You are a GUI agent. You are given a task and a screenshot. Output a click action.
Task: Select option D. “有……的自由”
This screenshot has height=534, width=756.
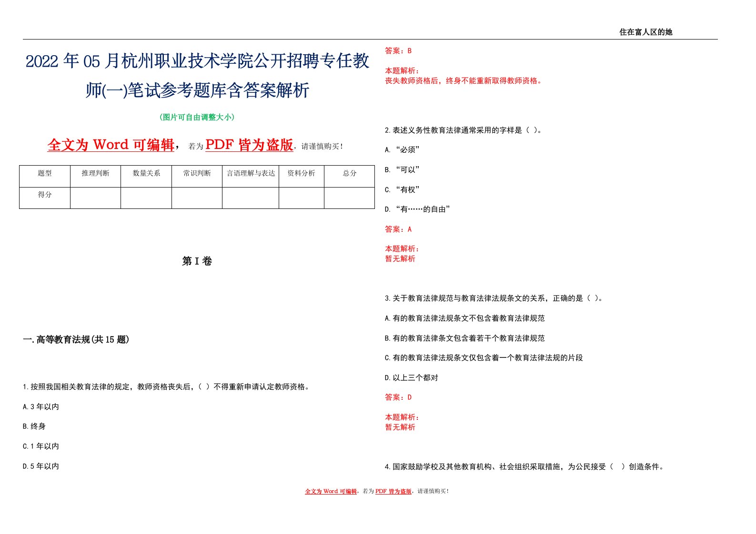point(417,209)
